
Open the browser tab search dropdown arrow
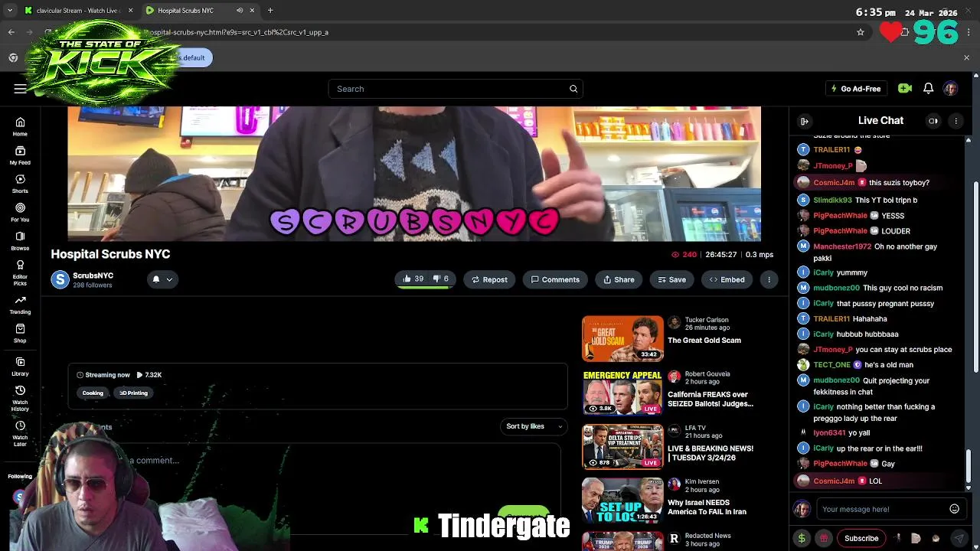coord(10,10)
